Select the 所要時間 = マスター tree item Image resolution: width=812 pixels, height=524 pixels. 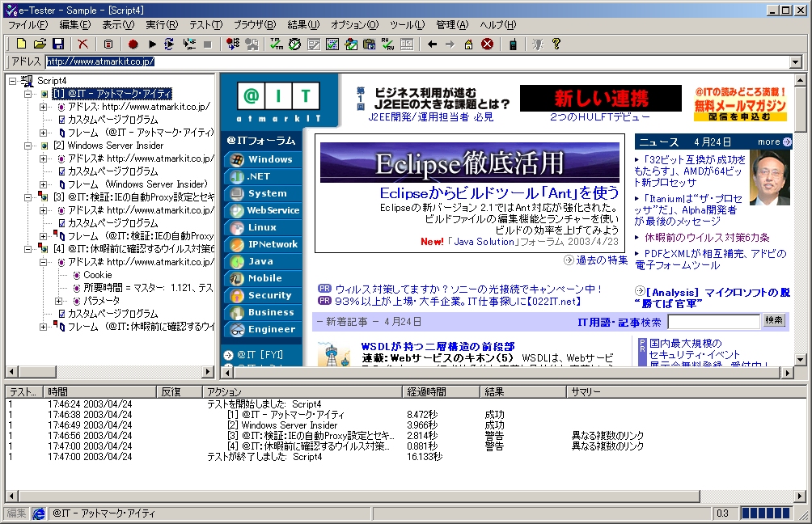click(x=148, y=288)
